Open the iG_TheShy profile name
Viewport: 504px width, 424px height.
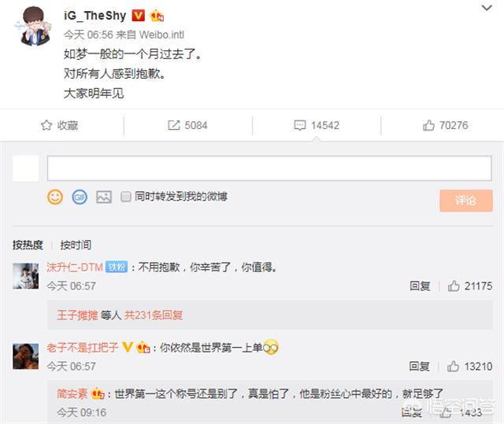tap(95, 15)
